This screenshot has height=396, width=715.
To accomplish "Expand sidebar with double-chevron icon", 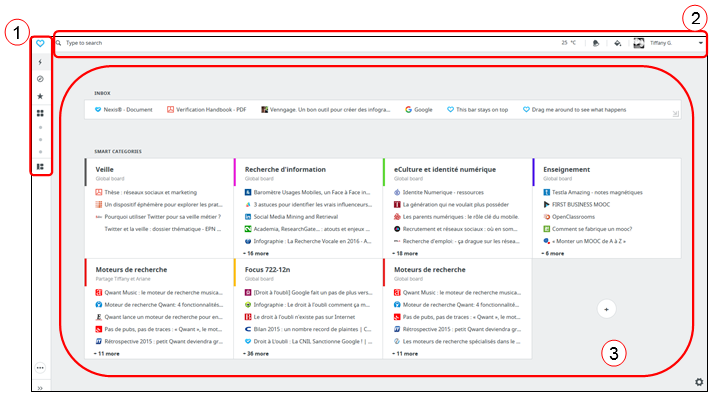I will coord(40,388).
